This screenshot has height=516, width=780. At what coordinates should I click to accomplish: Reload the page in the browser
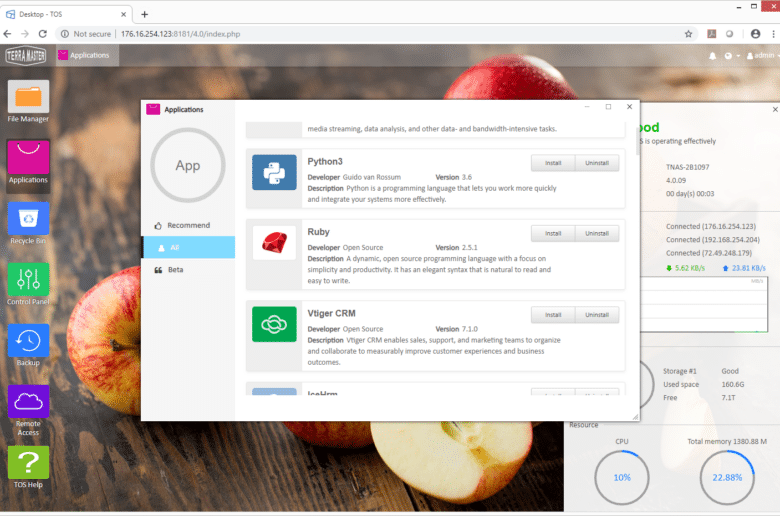click(43, 34)
